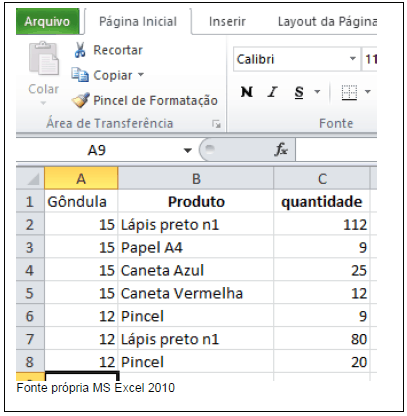Screen dimensions: 407x416
Task: Select the Pincel de Formatação brush icon
Action: coord(80,100)
